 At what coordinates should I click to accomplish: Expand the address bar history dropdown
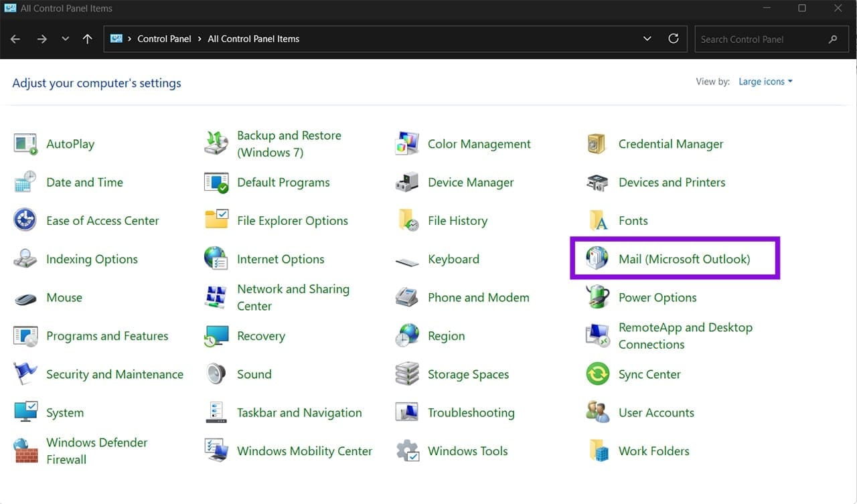[x=647, y=39]
